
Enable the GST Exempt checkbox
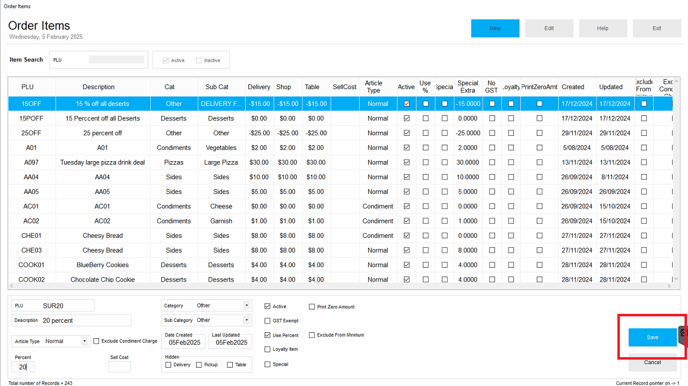(x=267, y=321)
